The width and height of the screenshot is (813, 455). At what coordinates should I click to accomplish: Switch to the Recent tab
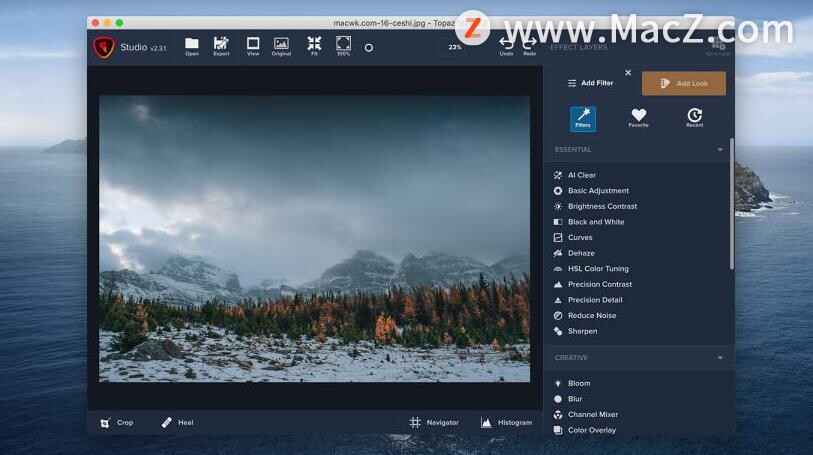[695, 118]
